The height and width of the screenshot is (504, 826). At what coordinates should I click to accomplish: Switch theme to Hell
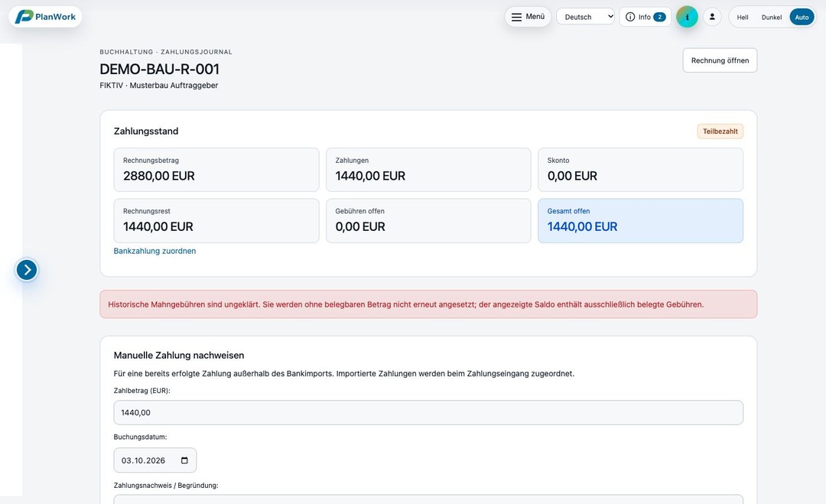[743, 18]
